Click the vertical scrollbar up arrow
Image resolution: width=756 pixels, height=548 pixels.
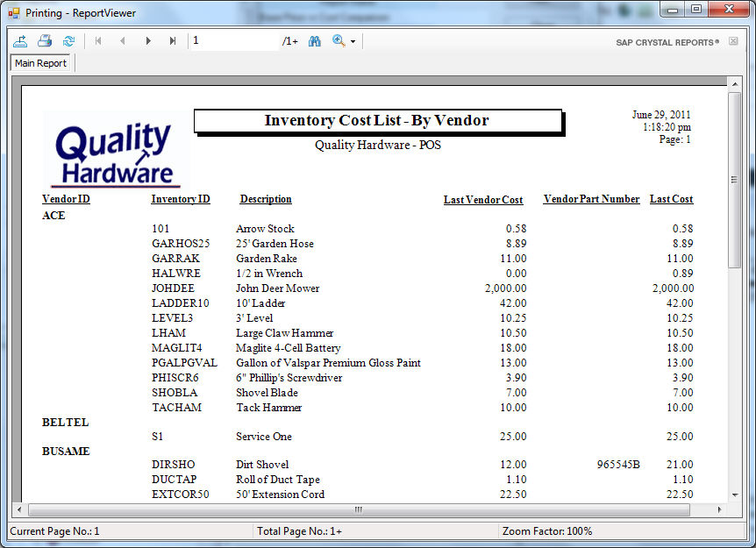tap(735, 82)
